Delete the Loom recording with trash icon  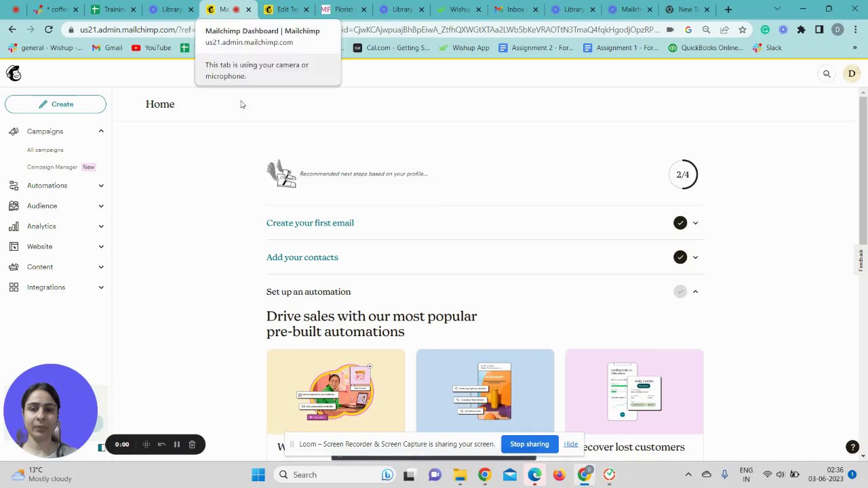point(192,445)
